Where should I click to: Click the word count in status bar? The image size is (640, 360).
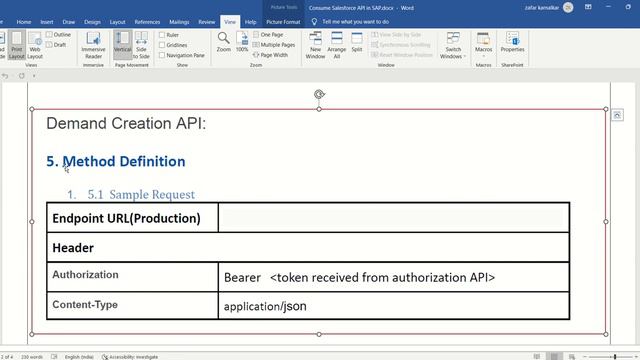tap(31, 357)
